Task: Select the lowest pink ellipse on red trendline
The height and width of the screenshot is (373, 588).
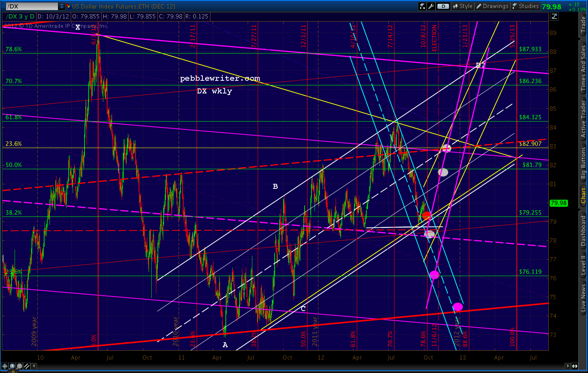Action: tap(457, 306)
